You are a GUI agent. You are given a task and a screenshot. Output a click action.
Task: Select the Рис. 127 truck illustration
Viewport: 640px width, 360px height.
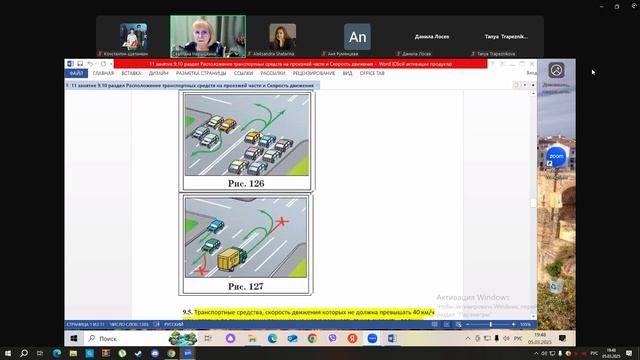[246, 238]
